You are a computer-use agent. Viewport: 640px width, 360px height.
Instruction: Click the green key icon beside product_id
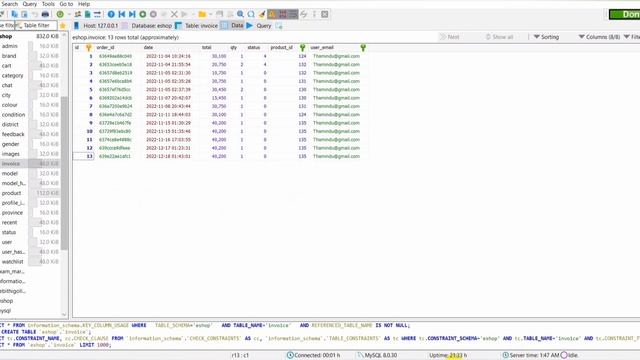[302, 48]
